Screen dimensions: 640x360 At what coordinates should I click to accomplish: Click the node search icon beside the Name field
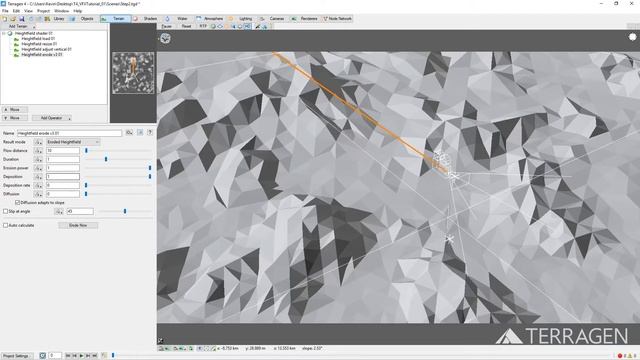pyautogui.click(x=129, y=133)
